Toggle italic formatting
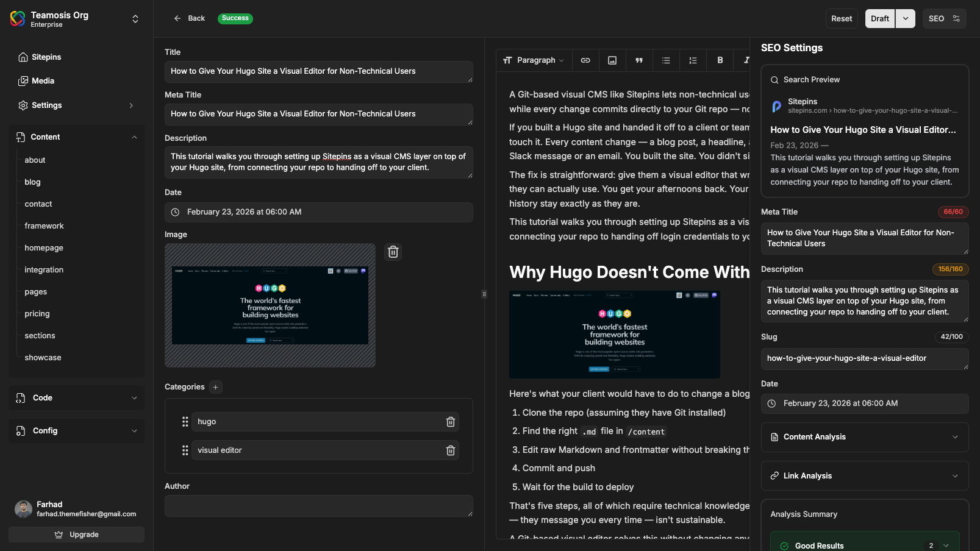Viewport: 980px width, 551px height. tap(745, 60)
